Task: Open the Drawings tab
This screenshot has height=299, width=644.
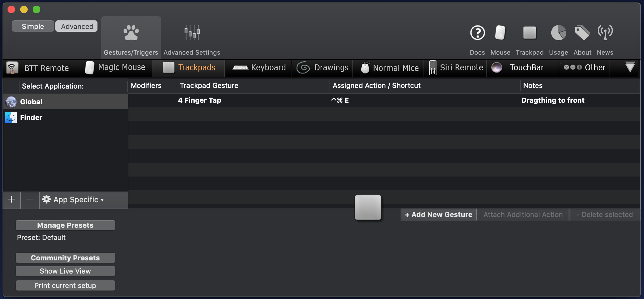Action: (323, 68)
